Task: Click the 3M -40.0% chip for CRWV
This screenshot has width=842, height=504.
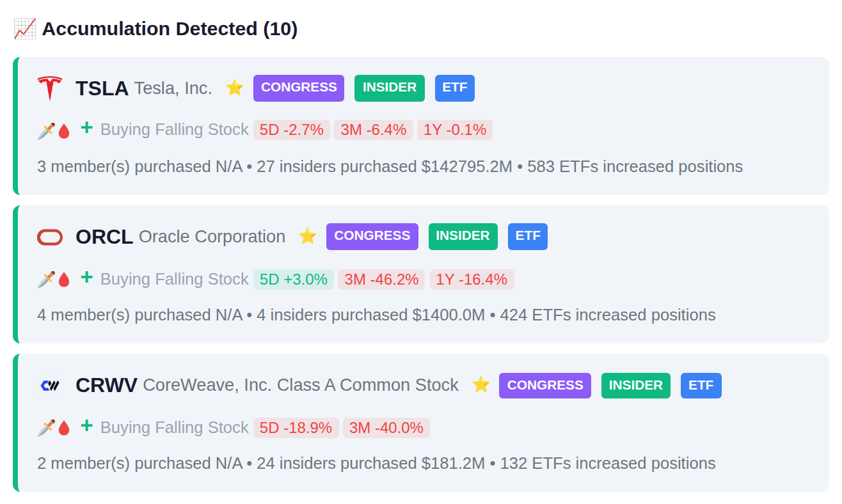Action: coord(386,428)
